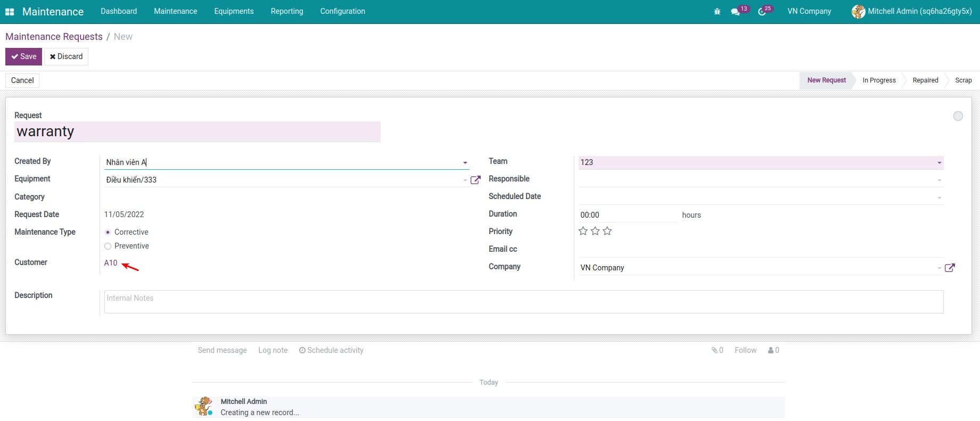
Task: Expand the Team dropdown arrow
Action: click(939, 163)
